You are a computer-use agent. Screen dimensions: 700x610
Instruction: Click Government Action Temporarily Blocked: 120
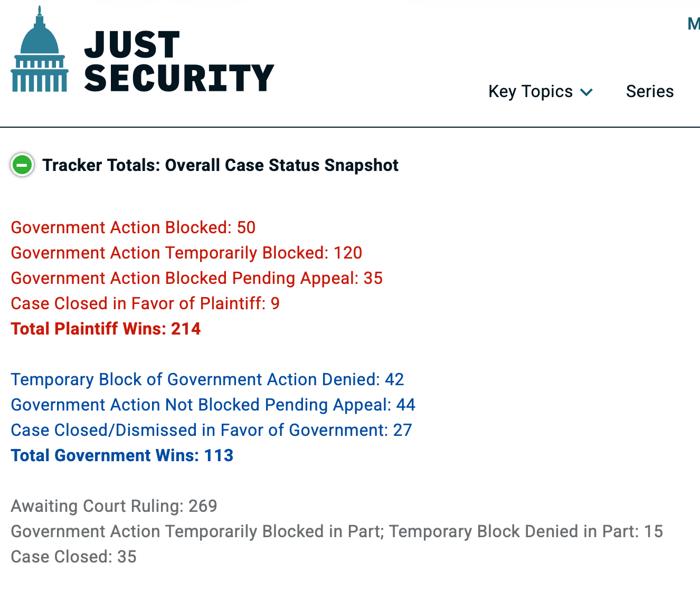click(x=186, y=253)
